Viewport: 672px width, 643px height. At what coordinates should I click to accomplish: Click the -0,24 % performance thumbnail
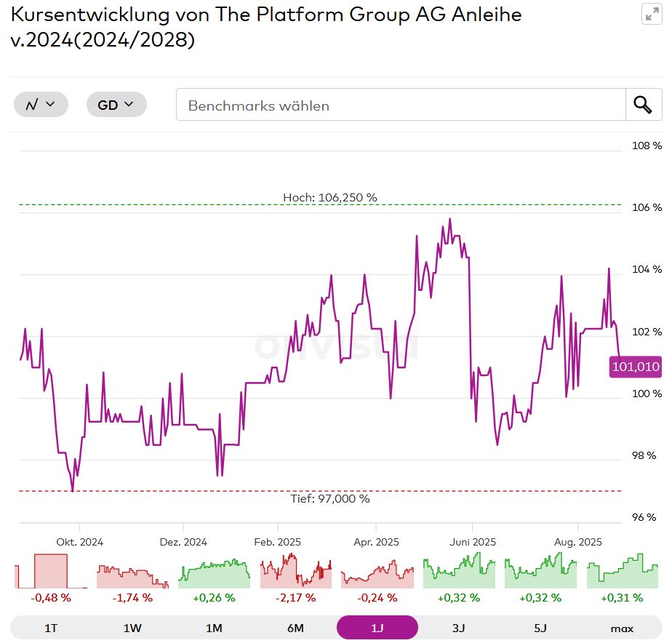(x=377, y=571)
